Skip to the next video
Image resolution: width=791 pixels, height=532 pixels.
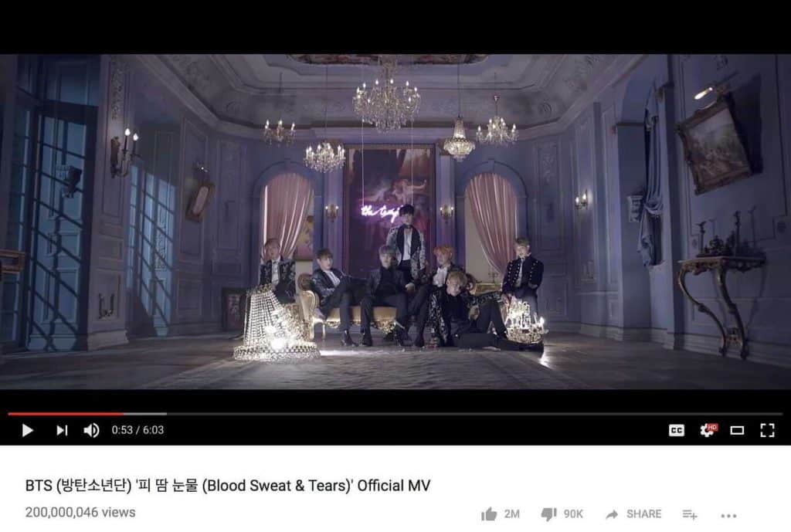[x=62, y=430]
